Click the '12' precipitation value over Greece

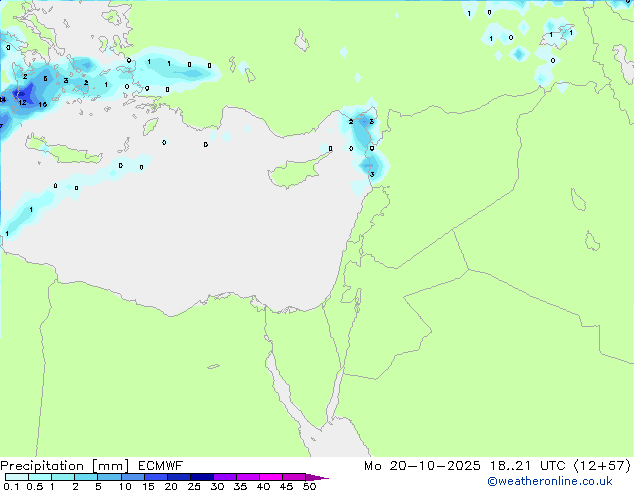pos(22,102)
